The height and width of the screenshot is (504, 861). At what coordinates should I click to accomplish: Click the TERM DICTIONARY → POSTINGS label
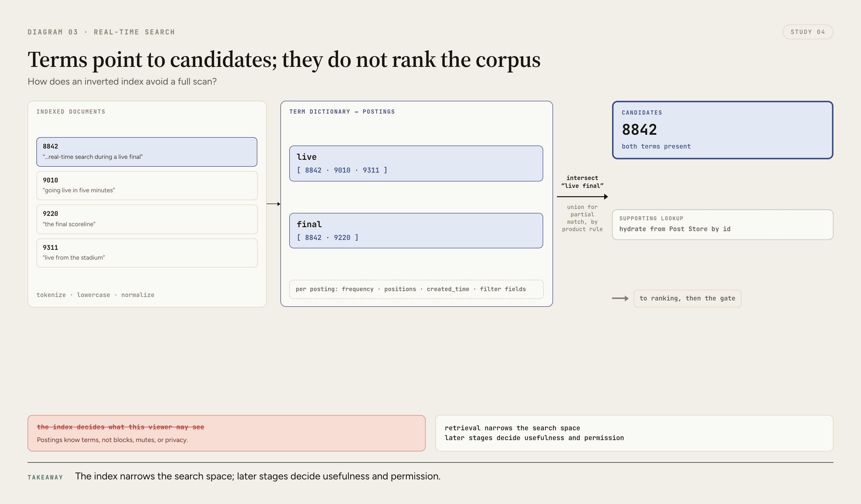pyautogui.click(x=342, y=112)
